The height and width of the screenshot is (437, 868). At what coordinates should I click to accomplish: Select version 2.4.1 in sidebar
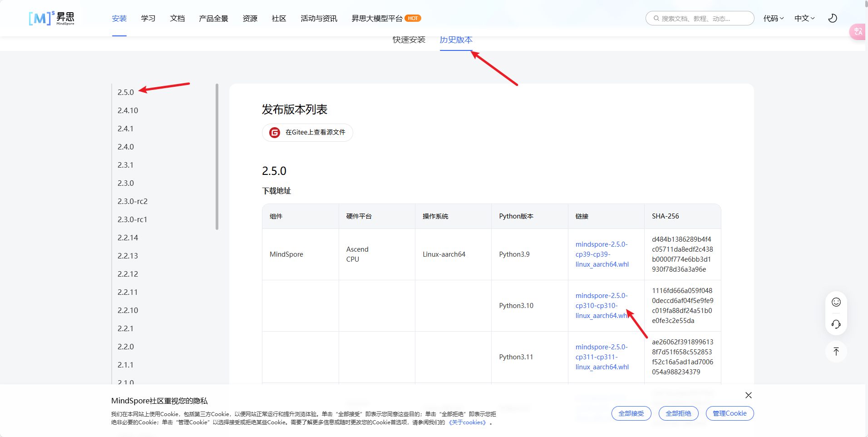[x=126, y=129]
